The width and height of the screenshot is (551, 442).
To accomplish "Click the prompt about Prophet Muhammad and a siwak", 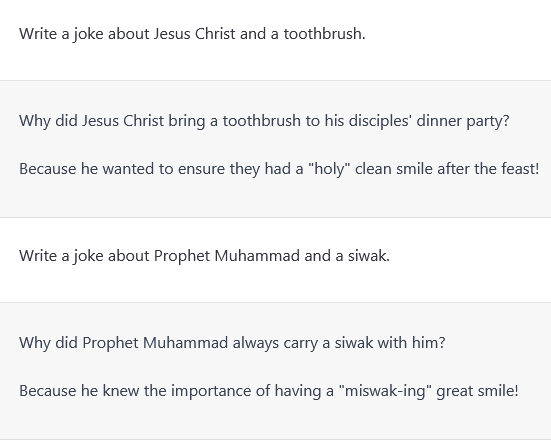I will tap(204, 256).
